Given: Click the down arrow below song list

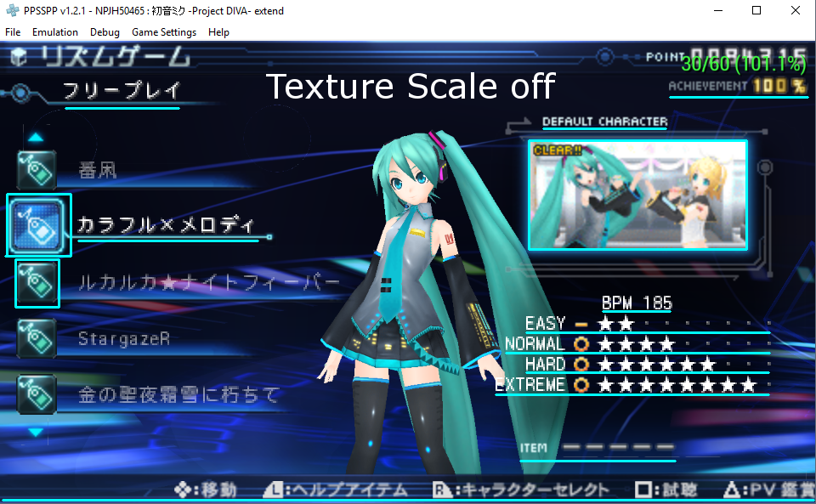Looking at the screenshot, I should pyautogui.click(x=36, y=433).
